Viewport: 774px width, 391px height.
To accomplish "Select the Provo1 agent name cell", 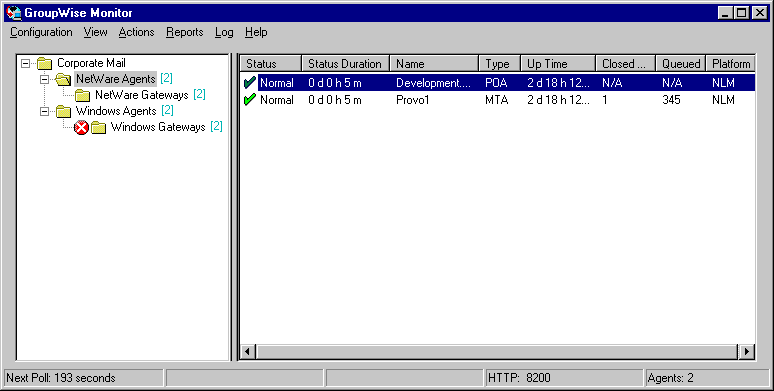I will (x=413, y=100).
